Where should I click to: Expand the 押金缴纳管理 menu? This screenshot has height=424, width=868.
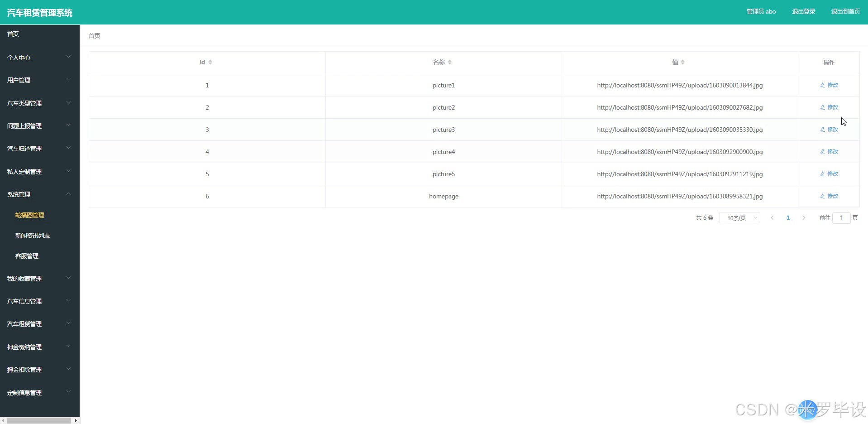40,347
